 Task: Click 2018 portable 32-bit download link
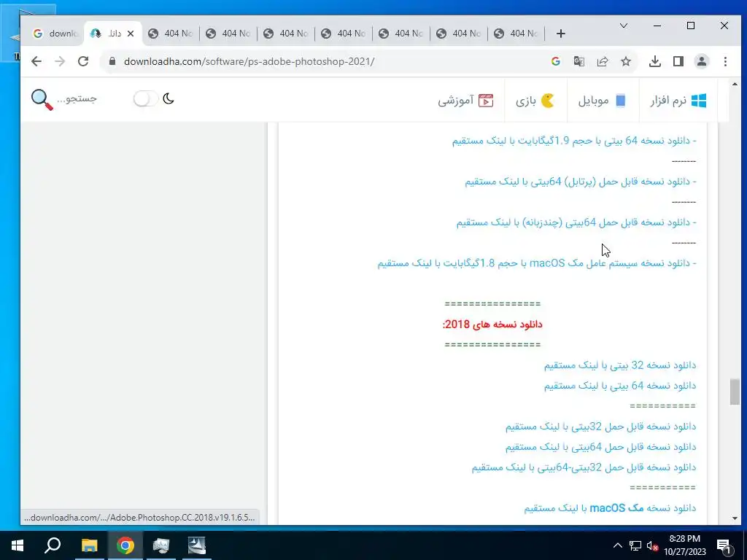601,427
